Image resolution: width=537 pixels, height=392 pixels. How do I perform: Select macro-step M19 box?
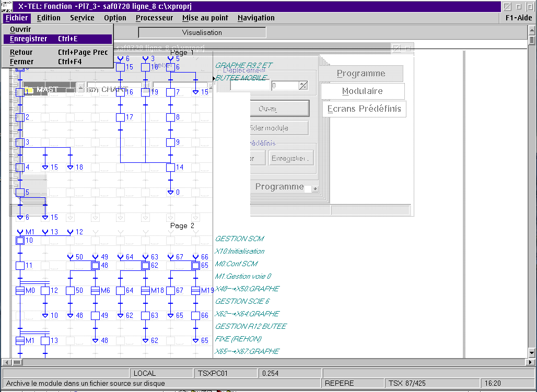196,291
